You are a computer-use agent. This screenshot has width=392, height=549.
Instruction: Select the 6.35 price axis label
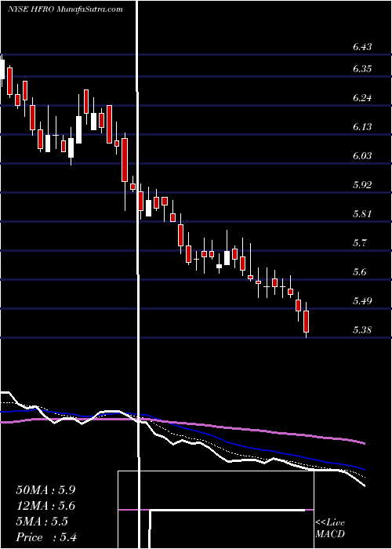click(x=362, y=69)
